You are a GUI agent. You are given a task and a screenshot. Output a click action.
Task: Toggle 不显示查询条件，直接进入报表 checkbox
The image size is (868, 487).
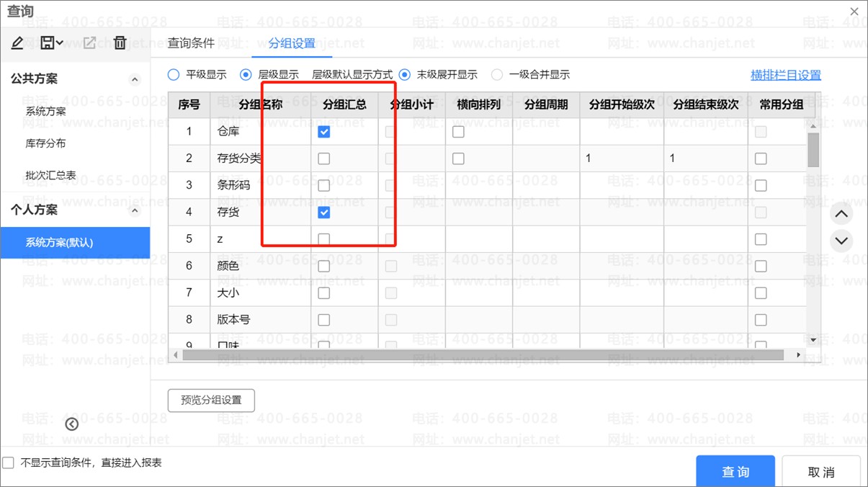tap(9, 463)
